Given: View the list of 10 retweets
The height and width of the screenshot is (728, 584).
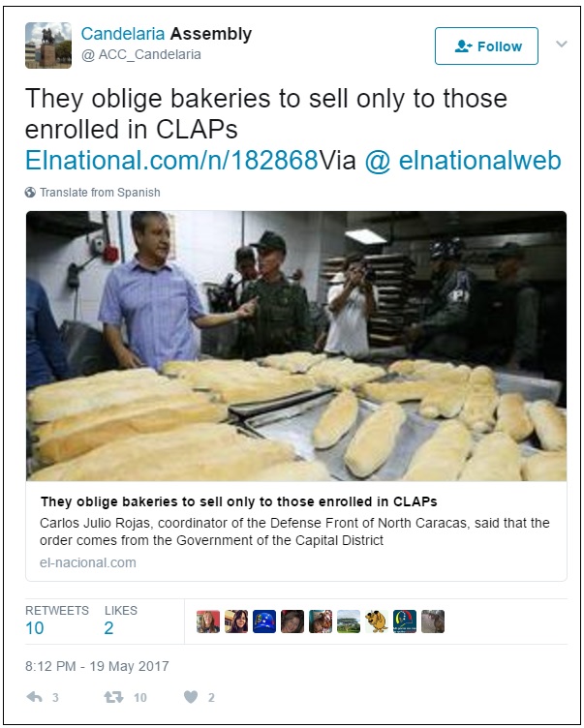Looking at the screenshot, I should click(57, 621).
